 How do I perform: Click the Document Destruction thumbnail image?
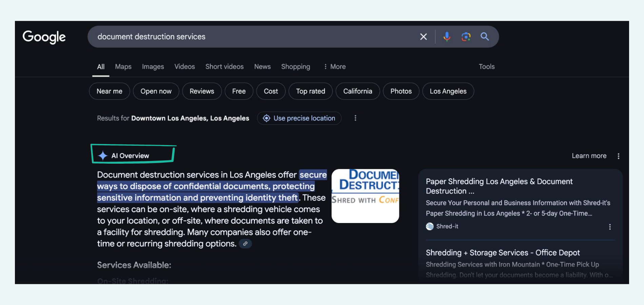365,196
